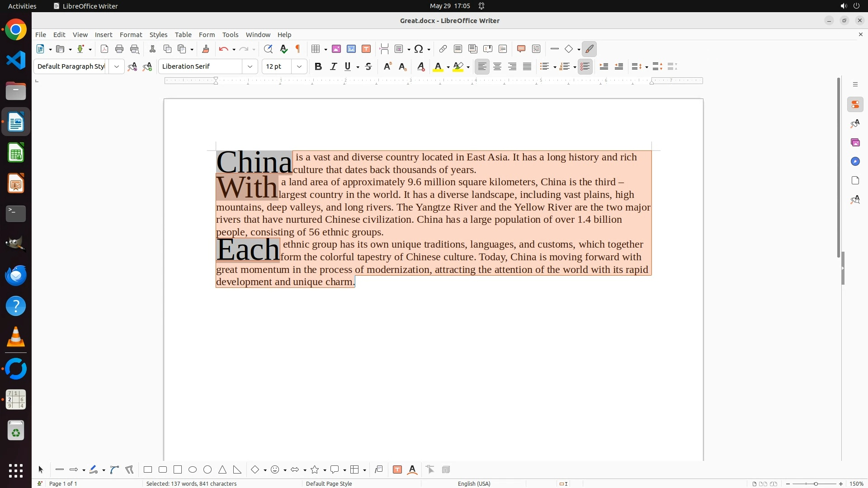868x488 pixels.
Task: Open Find & Replace tool
Action: 268,49
